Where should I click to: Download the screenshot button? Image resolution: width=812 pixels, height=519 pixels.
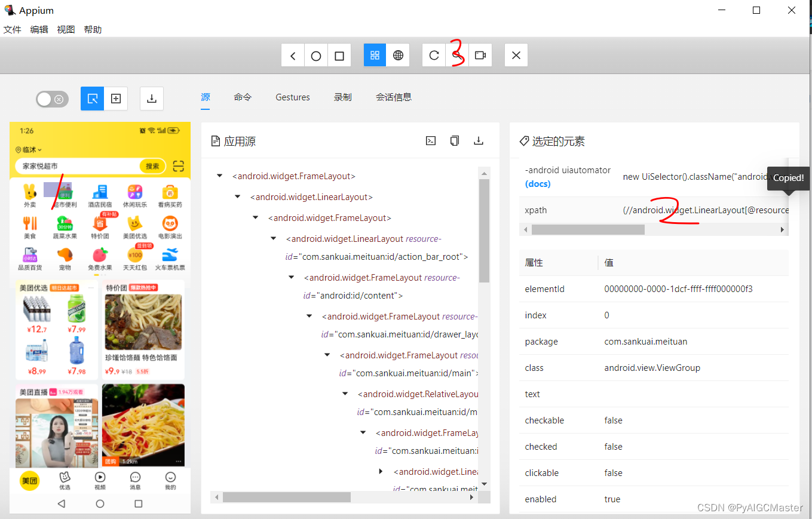pyautogui.click(x=152, y=99)
